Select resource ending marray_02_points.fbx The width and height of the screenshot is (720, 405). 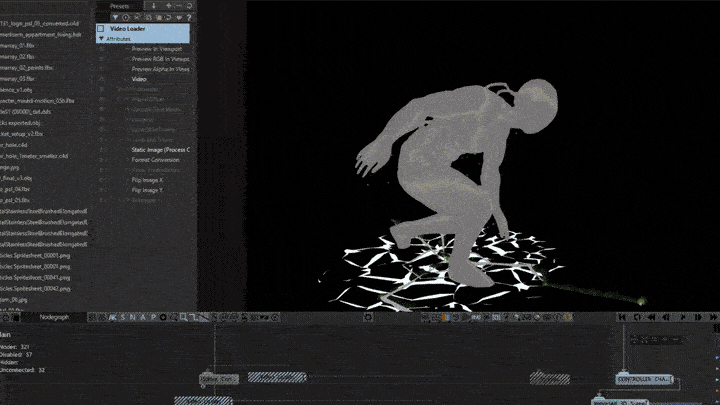(x=27, y=68)
